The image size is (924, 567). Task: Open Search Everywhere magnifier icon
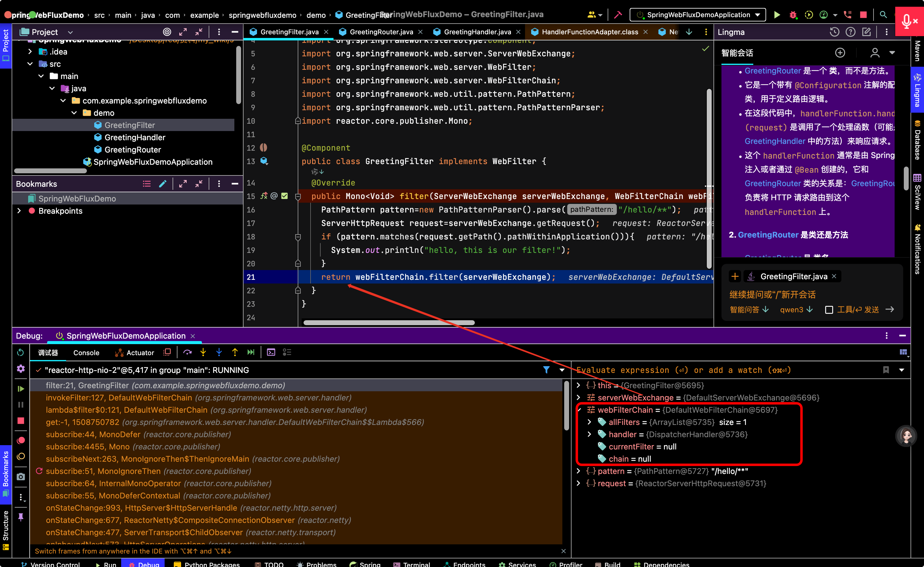pos(883,15)
